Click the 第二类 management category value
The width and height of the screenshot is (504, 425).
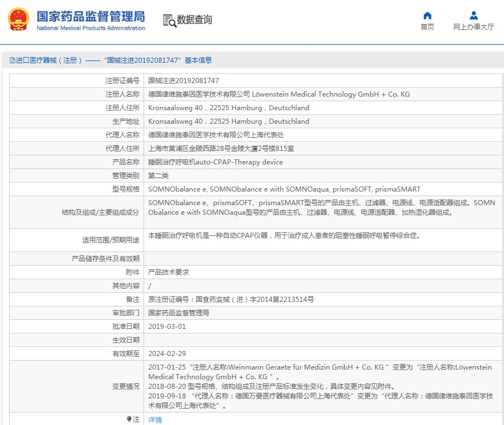(x=158, y=176)
